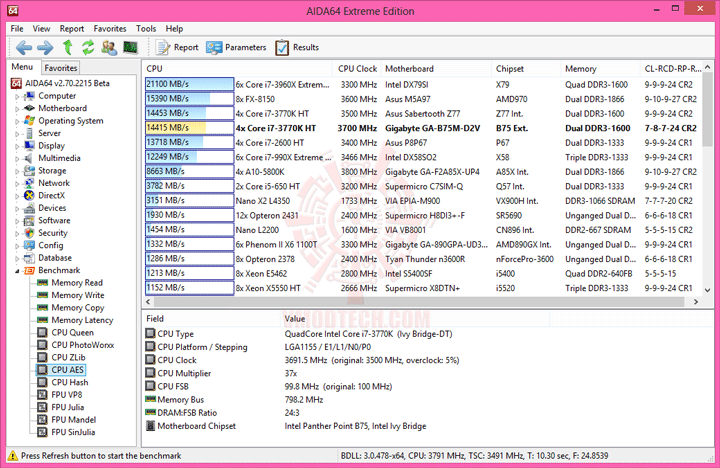Select the Security shield icon
720x468 pixels.
click(x=29, y=233)
